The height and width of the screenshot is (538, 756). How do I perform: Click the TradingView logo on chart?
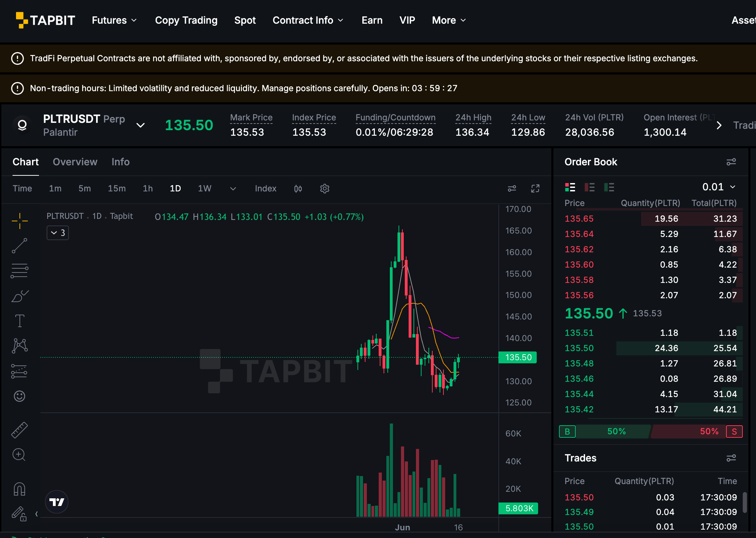coord(57,502)
